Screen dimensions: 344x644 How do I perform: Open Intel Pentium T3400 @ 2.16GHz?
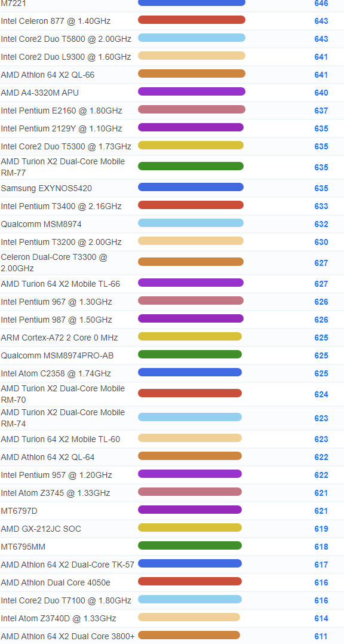click(x=61, y=206)
